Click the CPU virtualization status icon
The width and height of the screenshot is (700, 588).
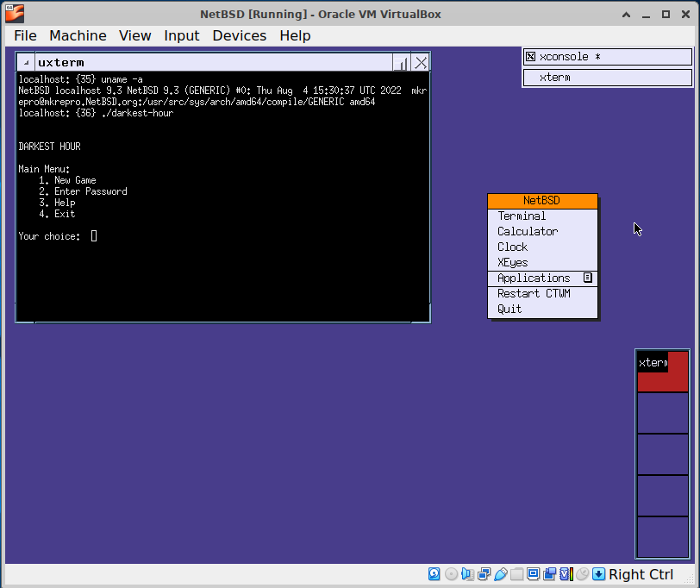(x=566, y=574)
